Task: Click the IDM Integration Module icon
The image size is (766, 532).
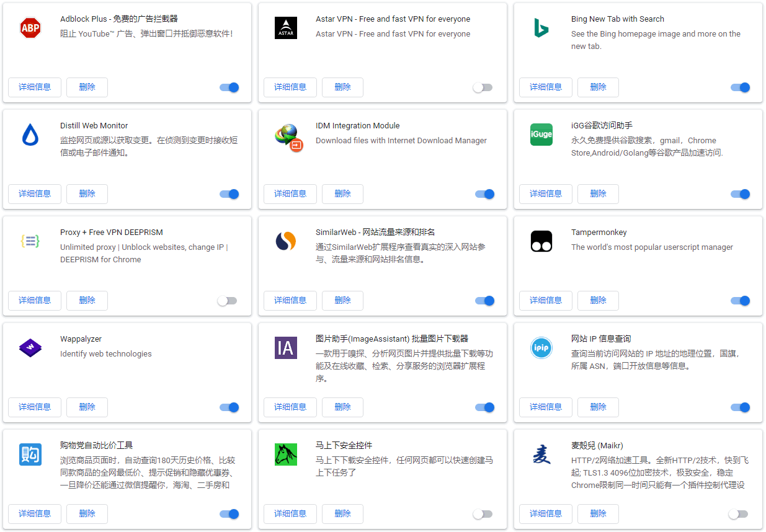Action: 288,137
